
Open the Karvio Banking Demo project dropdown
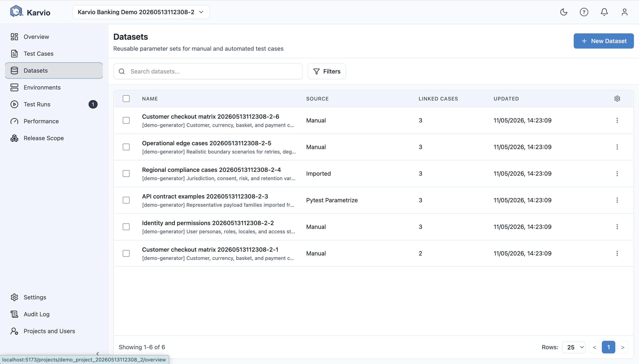(141, 12)
